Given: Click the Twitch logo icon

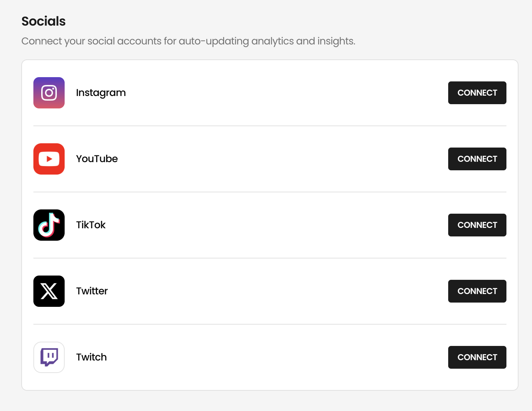Looking at the screenshot, I should [x=49, y=357].
